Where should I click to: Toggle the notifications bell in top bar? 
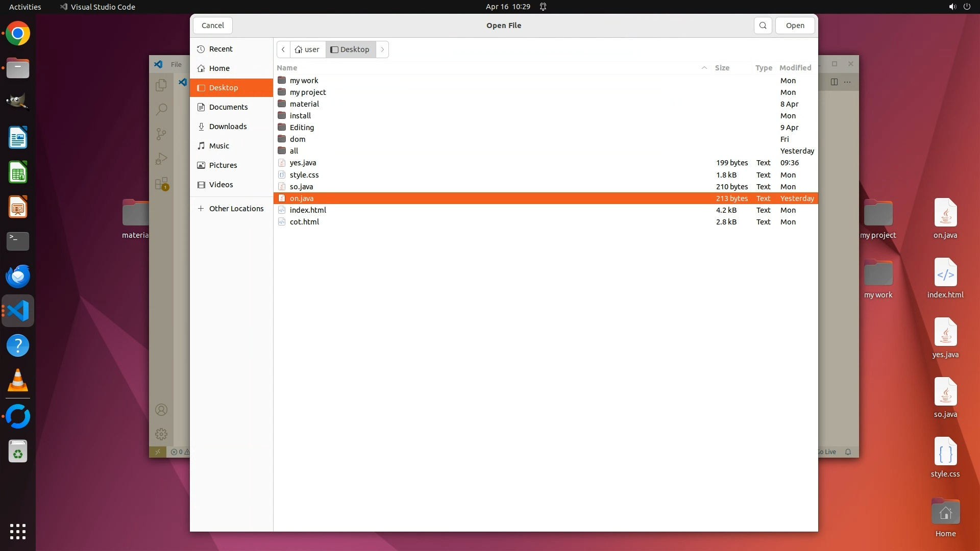click(543, 7)
